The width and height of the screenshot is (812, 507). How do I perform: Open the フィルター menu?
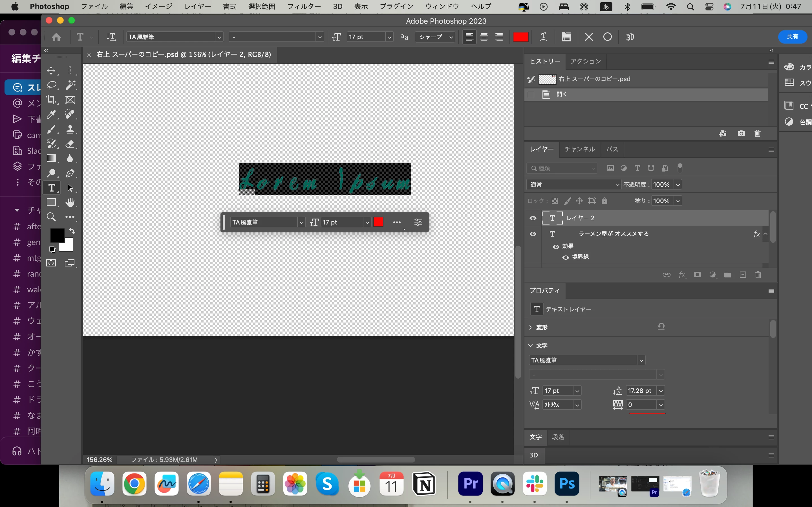304,6
